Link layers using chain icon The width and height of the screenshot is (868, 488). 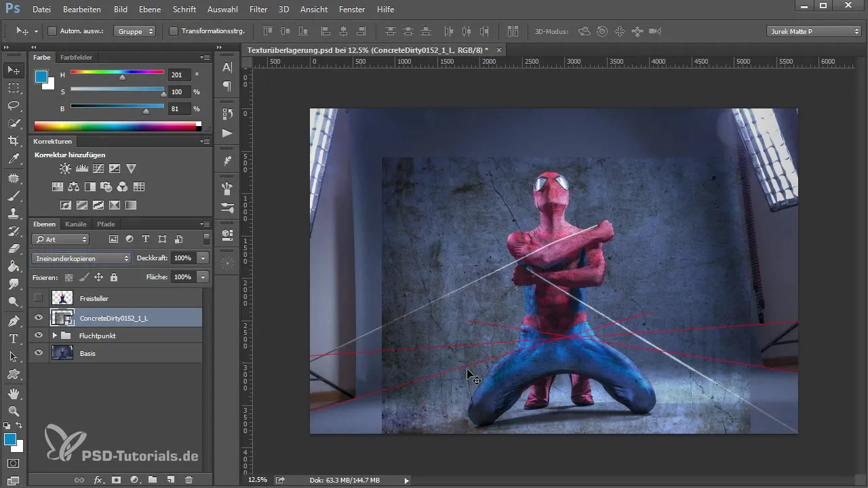[79, 480]
